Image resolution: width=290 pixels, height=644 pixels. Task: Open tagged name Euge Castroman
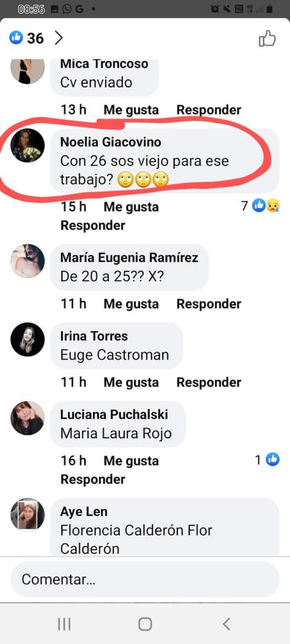tap(114, 355)
